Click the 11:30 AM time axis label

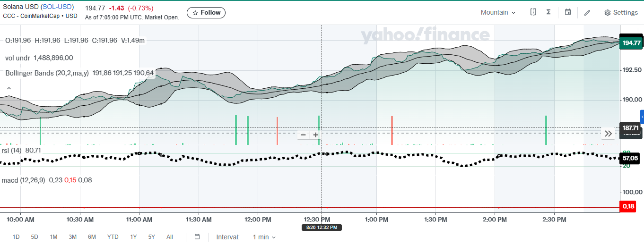(x=199, y=220)
